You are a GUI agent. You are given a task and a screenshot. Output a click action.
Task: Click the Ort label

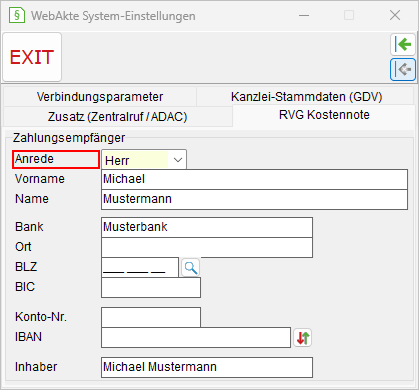(x=23, y=247)
